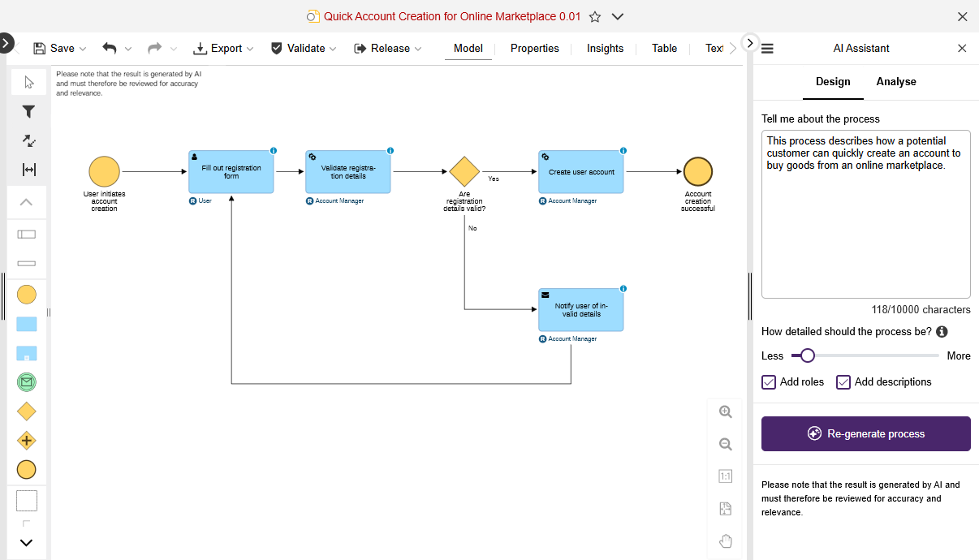Pick the blue task shape from palette
Screen dimensions: 979x560
pyautogui.click(x=27, y=324)
